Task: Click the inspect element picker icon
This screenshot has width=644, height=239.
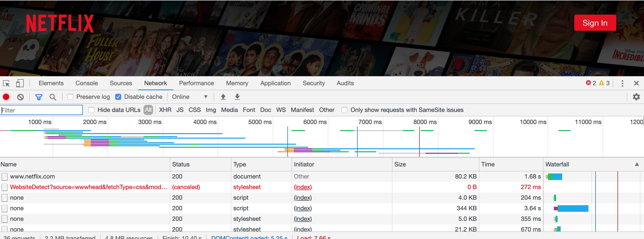Action: click(6, 83)
